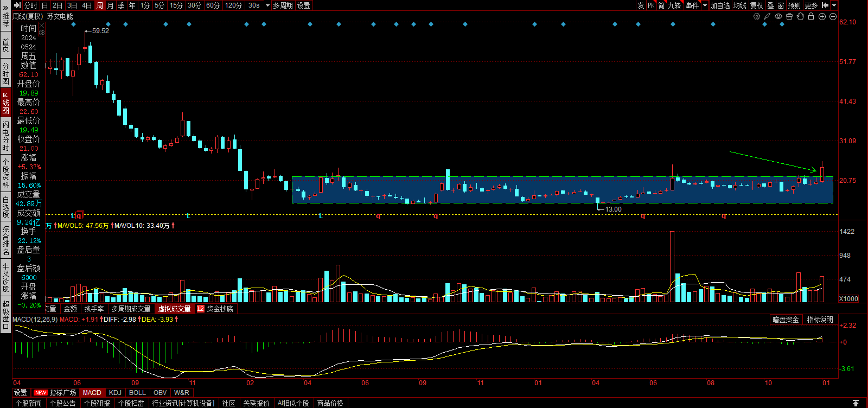Click the 暗盘资金 button

[x=786, y=320]
